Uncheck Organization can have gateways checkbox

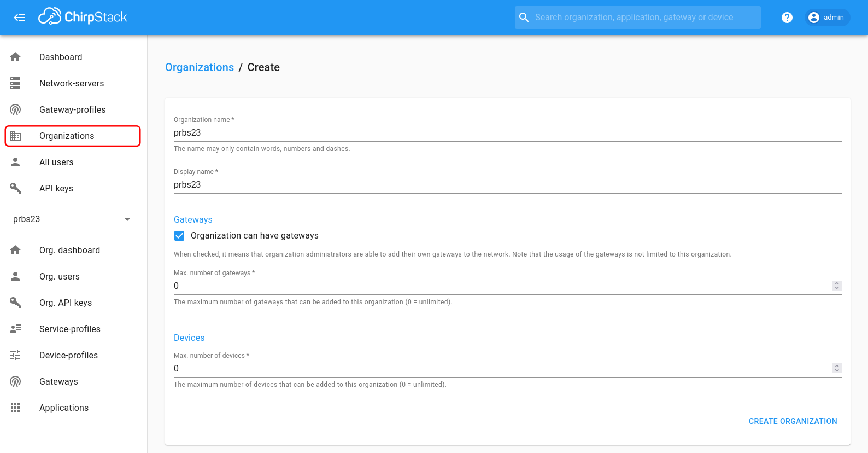tap(179, 236)
